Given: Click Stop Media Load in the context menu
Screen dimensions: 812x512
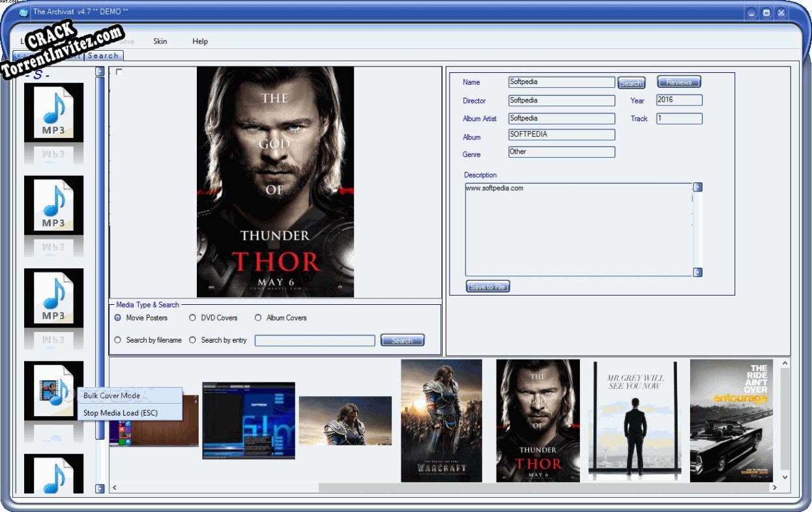Looking at the screenshot, I should pyautogui.click(x=121, y=412).
